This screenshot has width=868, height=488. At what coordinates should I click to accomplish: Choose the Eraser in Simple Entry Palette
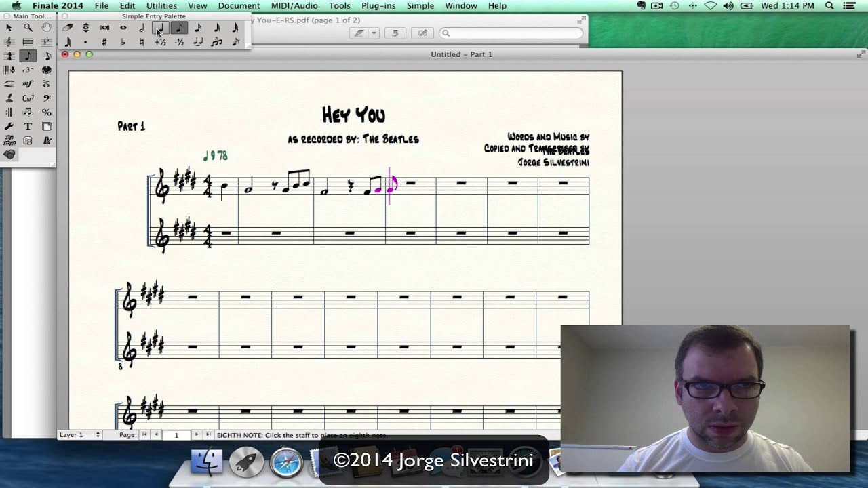tap(67, 28)
